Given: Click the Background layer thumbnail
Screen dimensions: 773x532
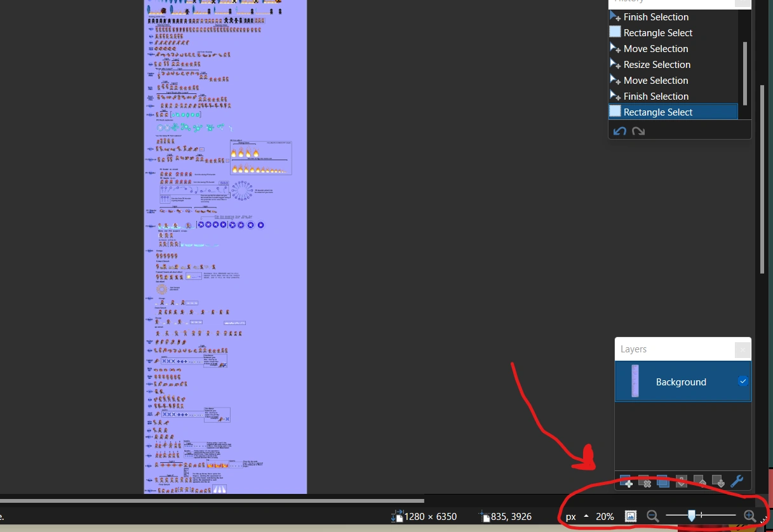Looking at the screenshot, I should click(635, 382).
